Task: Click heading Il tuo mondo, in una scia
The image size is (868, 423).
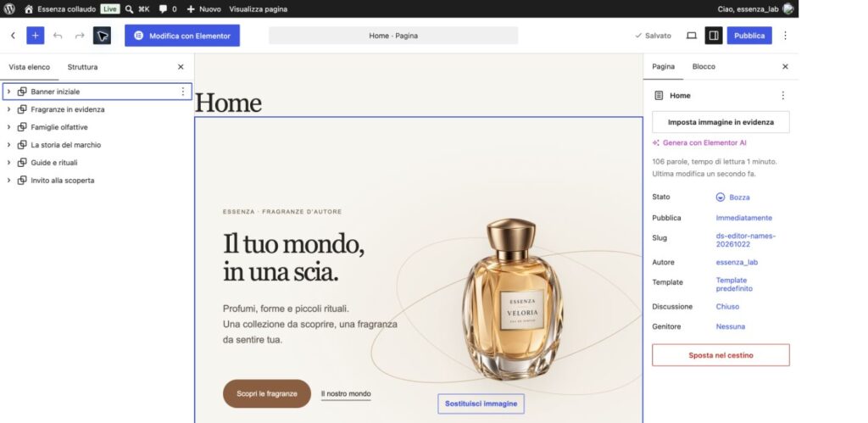Action: click(x=293, y=258)
